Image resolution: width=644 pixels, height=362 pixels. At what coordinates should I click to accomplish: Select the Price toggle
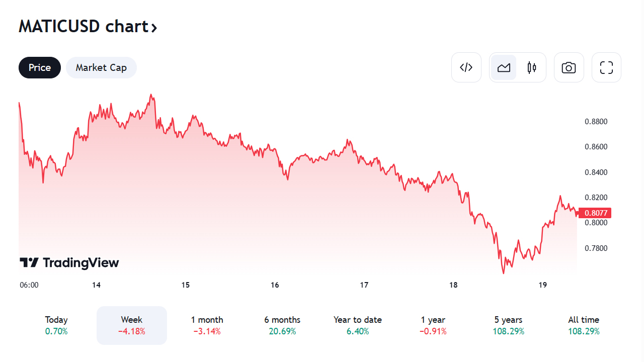click(x=40, y=67)
